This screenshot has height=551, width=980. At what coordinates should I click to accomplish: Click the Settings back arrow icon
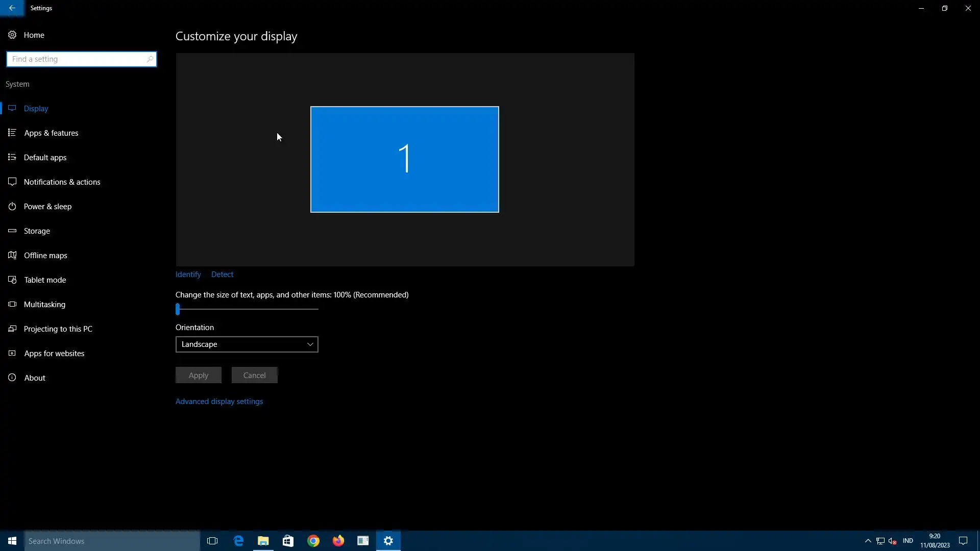[x=12, y=8]
